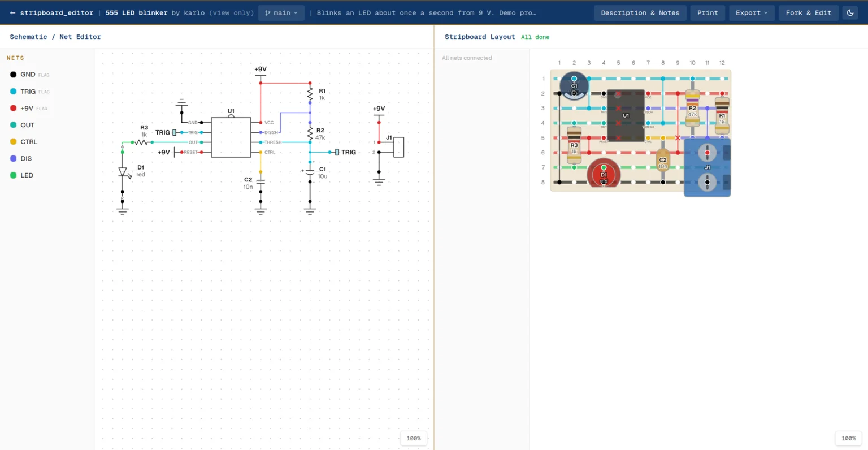Select the R3 resistor on the stripboard
Image resolution: width=868 pixels, height=450 pixels.
tap(574, 145)
